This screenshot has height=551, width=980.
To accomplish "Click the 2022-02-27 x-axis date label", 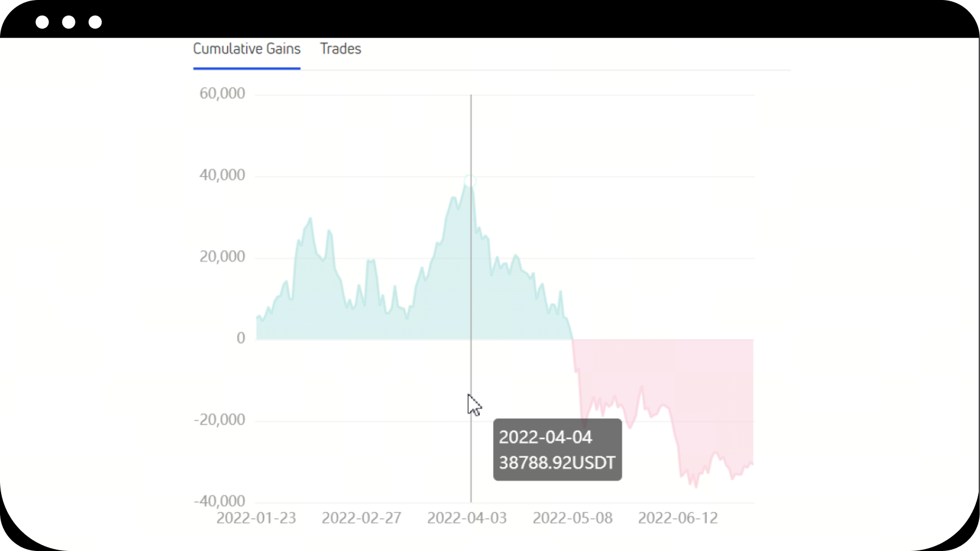I will click(x=361, y=518).
